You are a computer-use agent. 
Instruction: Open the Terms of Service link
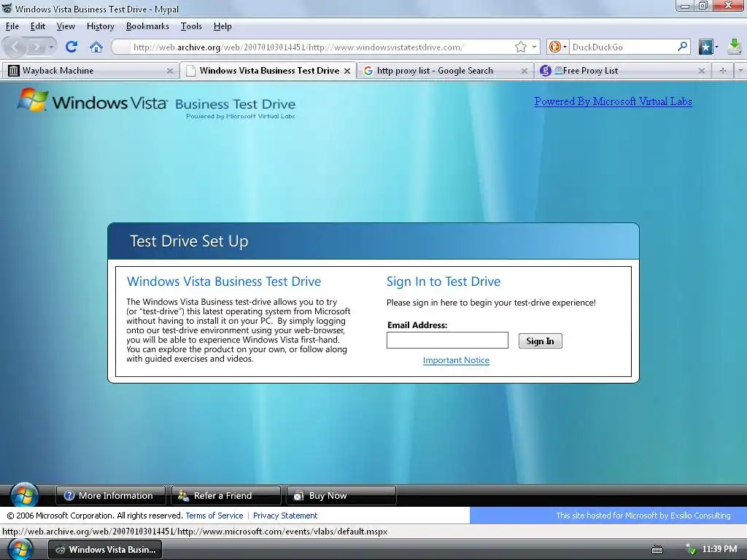click(214, 516)
